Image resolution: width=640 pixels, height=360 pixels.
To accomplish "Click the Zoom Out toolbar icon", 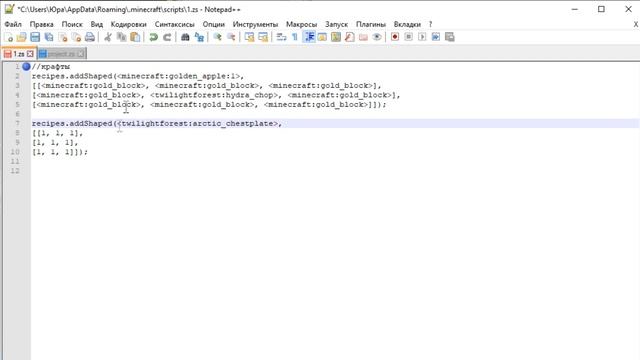I will click(231, 37).
